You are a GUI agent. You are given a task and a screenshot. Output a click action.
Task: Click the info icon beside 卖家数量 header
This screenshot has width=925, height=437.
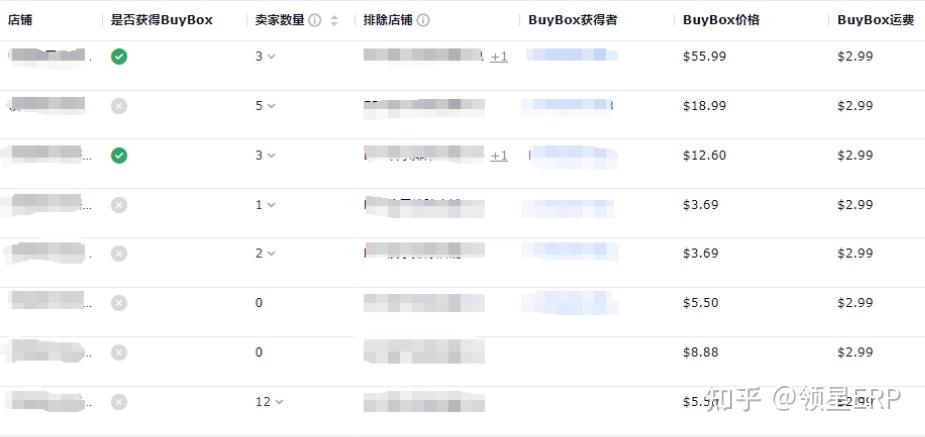click(315, 20)
